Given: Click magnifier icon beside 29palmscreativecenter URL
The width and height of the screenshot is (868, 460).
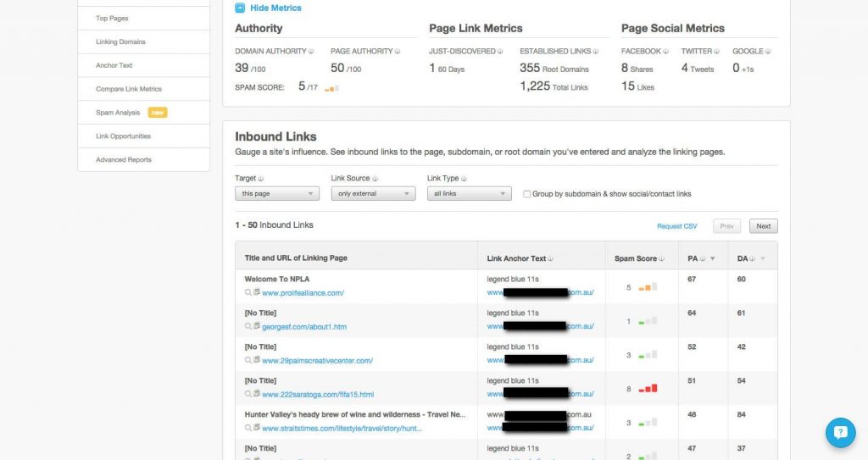Looking at the screenshot, I should click(x=248, y=360).
